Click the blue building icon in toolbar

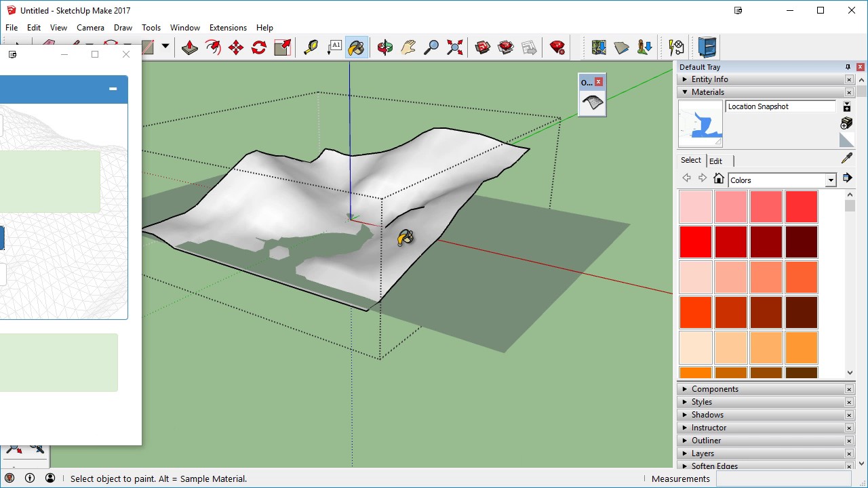[707, 47]
